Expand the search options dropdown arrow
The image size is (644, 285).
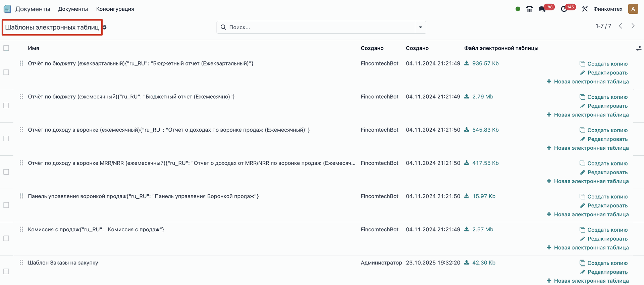(x=420, y=27)
